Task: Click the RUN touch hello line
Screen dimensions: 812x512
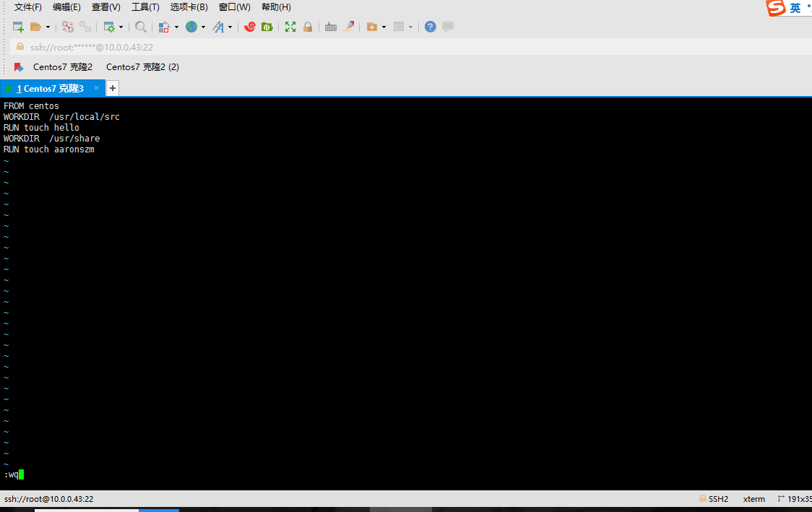Action: [x=41, y=128]
